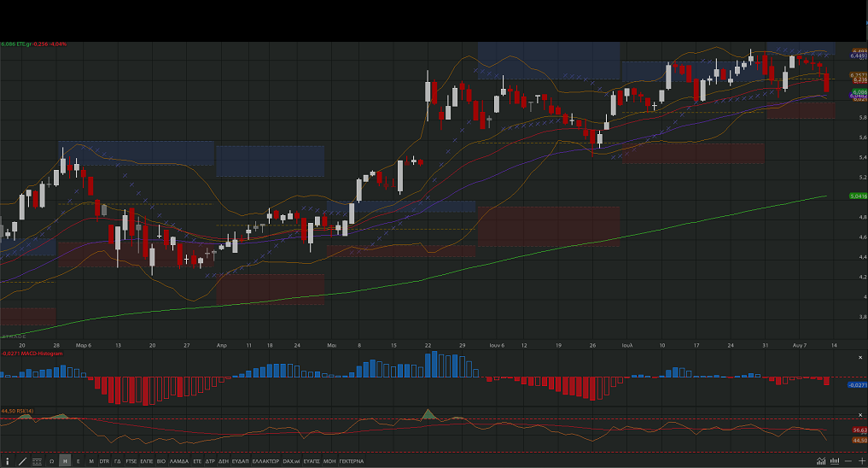The height and width of the screenshot is (468, 868).
Task: Load the DTR symbol chart
Action: (104, 461)
